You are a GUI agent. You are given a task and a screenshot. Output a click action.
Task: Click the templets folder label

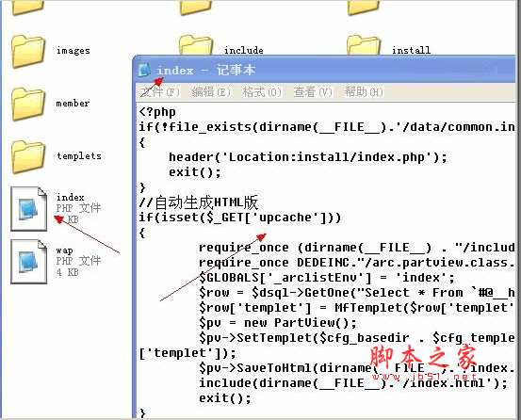[79, 155]
